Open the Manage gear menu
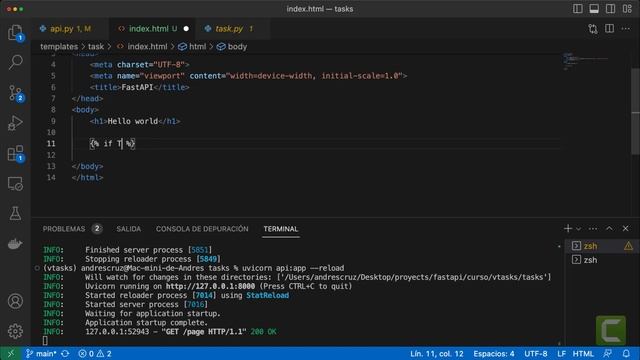 (16, 331)
